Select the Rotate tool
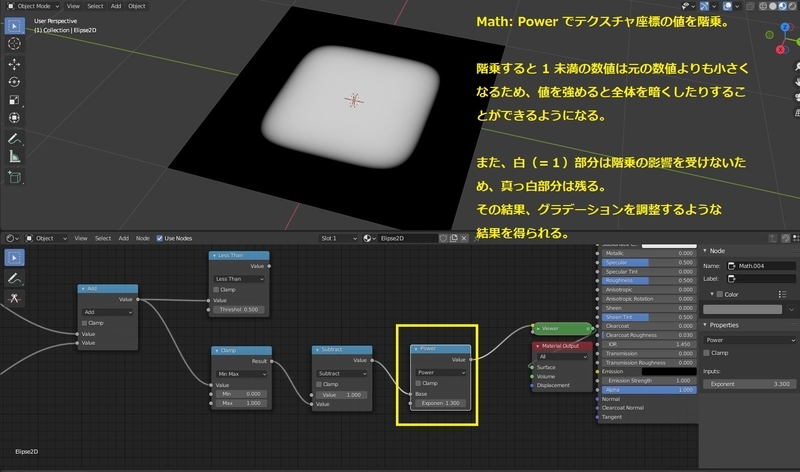The width and height of the screenshot is (800, 472). (14, 82)
